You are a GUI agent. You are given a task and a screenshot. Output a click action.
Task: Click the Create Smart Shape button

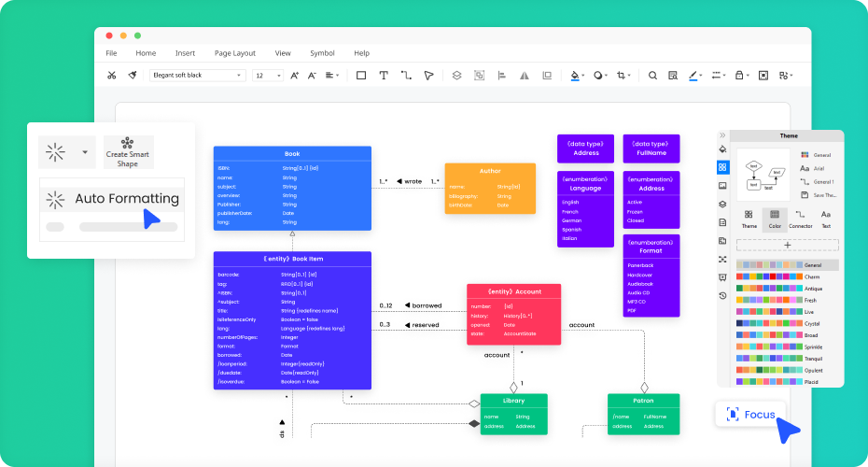[x=128, y=151]
